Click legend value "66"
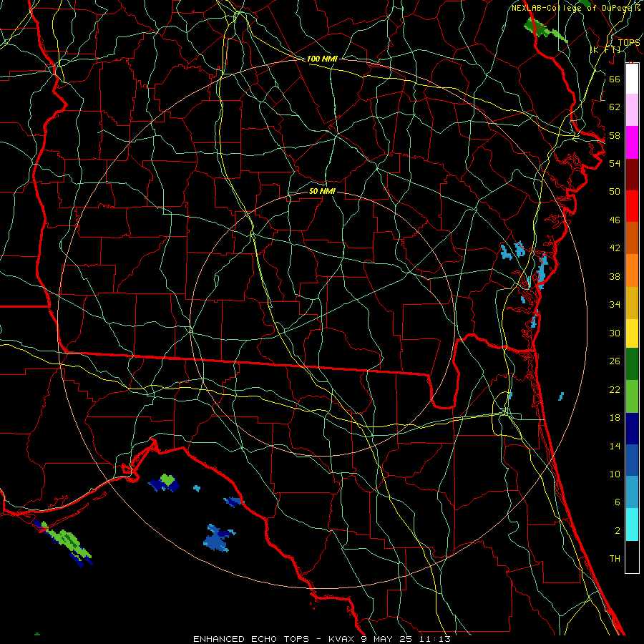This screenshot has width=644, height=644. [615, 79]
